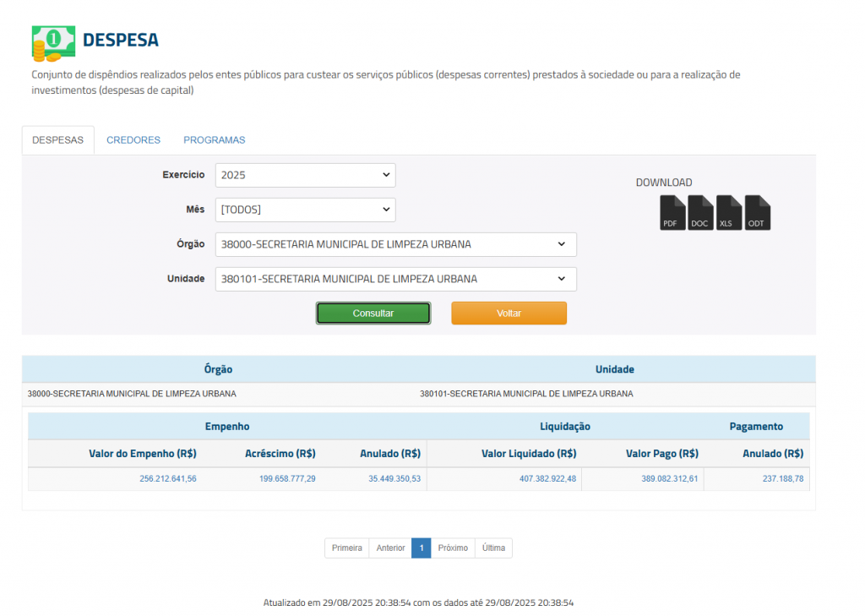865x616 pixels.
Task: Open the Programas tab
Action: coord(214,140)
